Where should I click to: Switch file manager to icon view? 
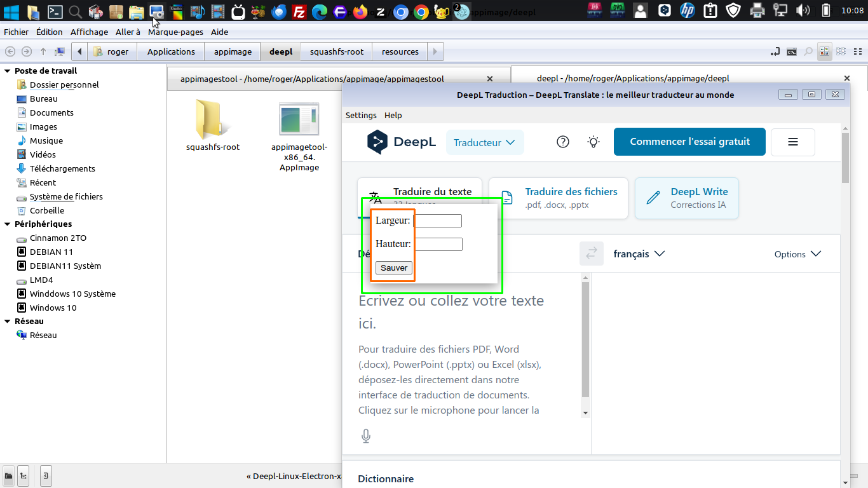(824, 52)
